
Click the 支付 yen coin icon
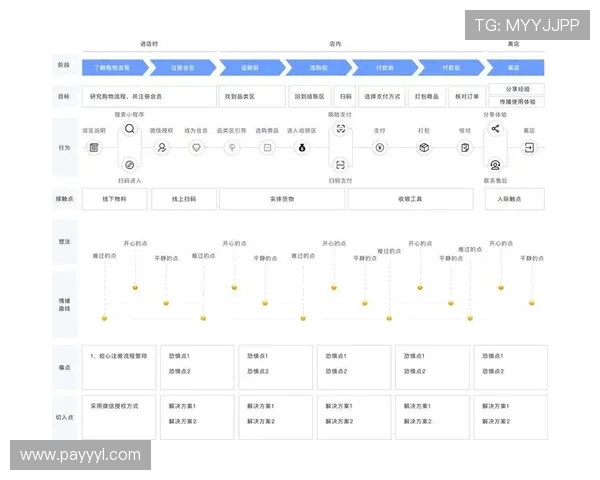tap(380, 147)
